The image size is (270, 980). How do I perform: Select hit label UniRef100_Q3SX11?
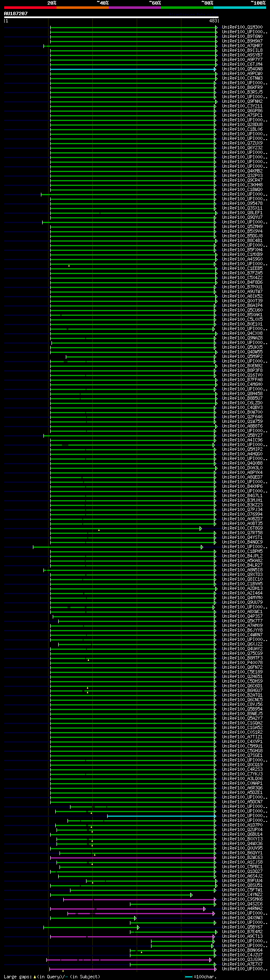(x=242, y=208)
